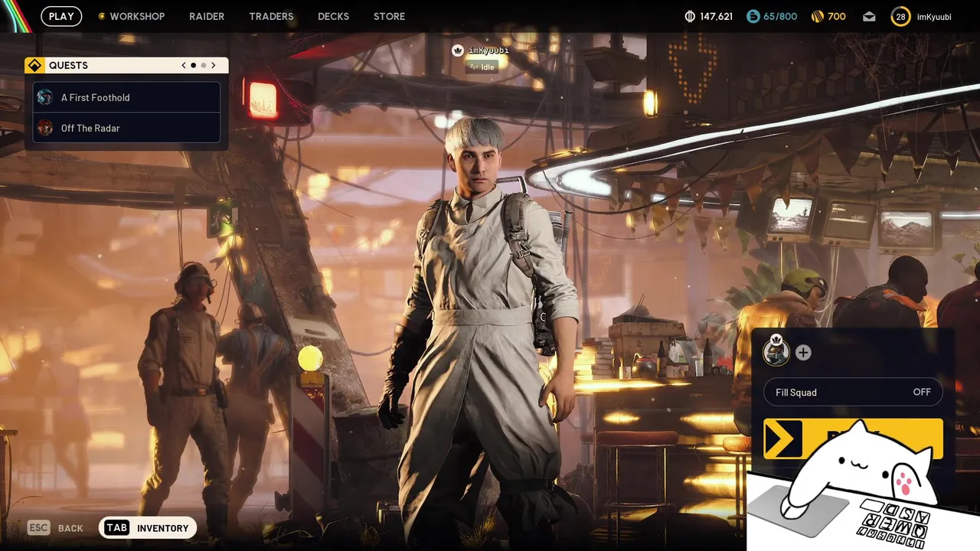Click the yellow dot beside WORKSHOP
This screenshot has width=980, height=551.
pos(102,16)
